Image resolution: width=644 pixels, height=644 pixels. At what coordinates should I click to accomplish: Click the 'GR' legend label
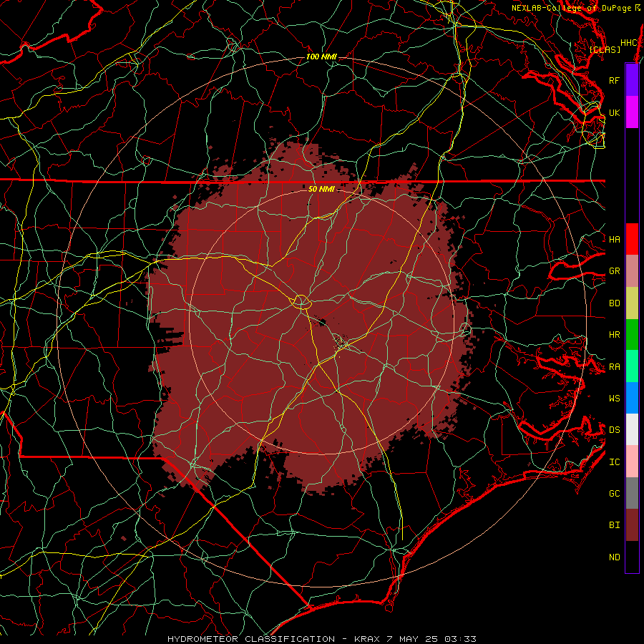point(615,271)
